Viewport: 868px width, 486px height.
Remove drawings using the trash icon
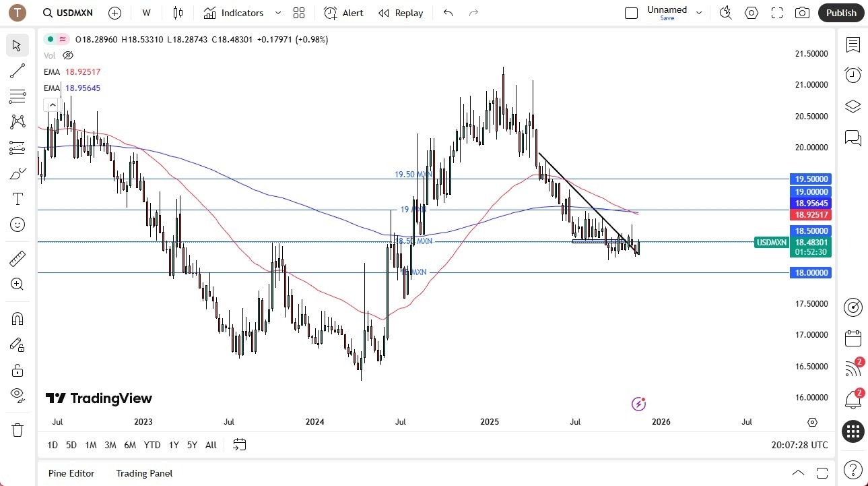click(x=17, y=429)
